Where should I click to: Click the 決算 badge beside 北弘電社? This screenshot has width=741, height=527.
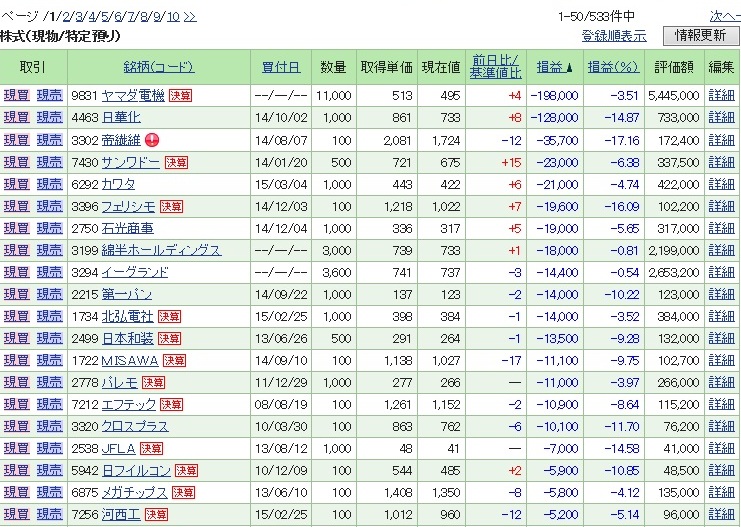pyautogui.click(x=169, y=316)
